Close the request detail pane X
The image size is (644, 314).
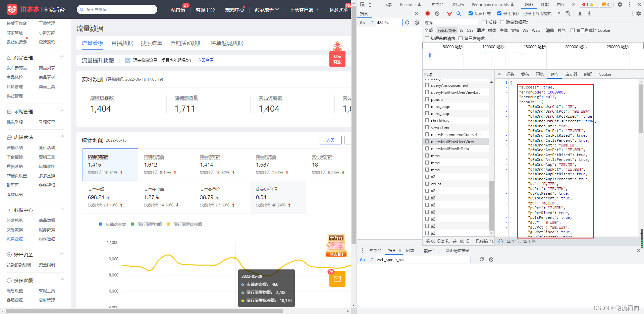point(499,74)
